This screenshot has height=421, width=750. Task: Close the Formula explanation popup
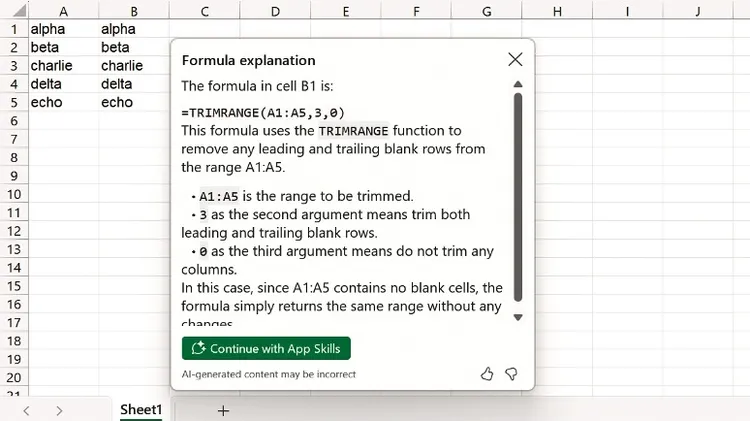point(515,60)
